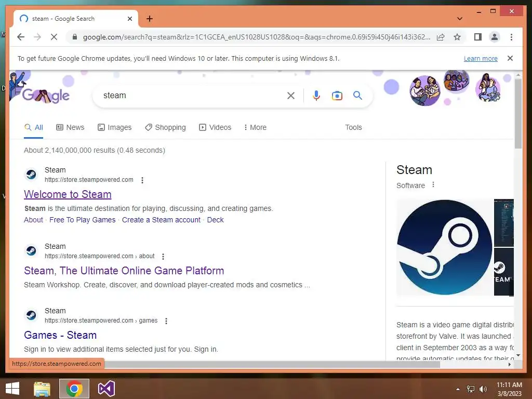Clear the search box with the X
The width and height of the screenshot is (532, 399).
click(x=291, y=96)
